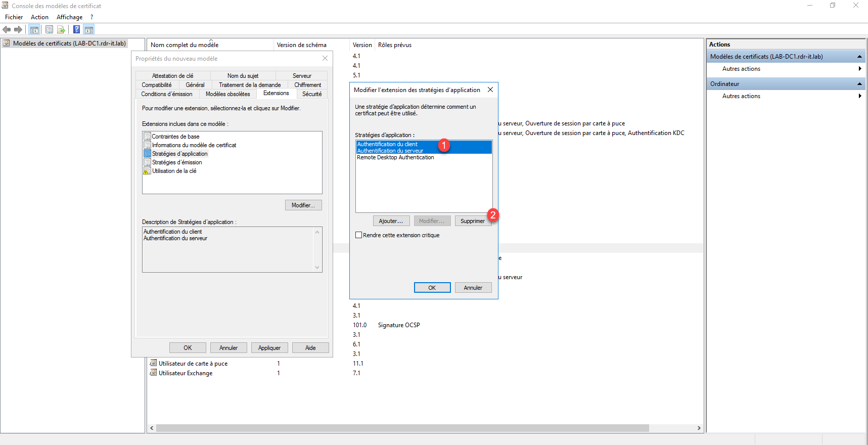868x445 pixels.
Task: Collapse the Ordinateur actions section
Action: click(859, 84)
